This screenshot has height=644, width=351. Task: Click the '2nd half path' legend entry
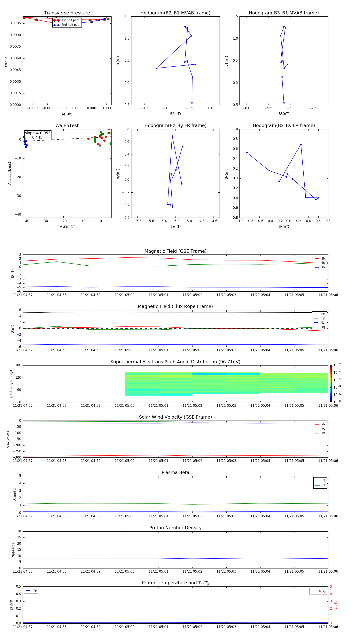[x=67, y=25]
